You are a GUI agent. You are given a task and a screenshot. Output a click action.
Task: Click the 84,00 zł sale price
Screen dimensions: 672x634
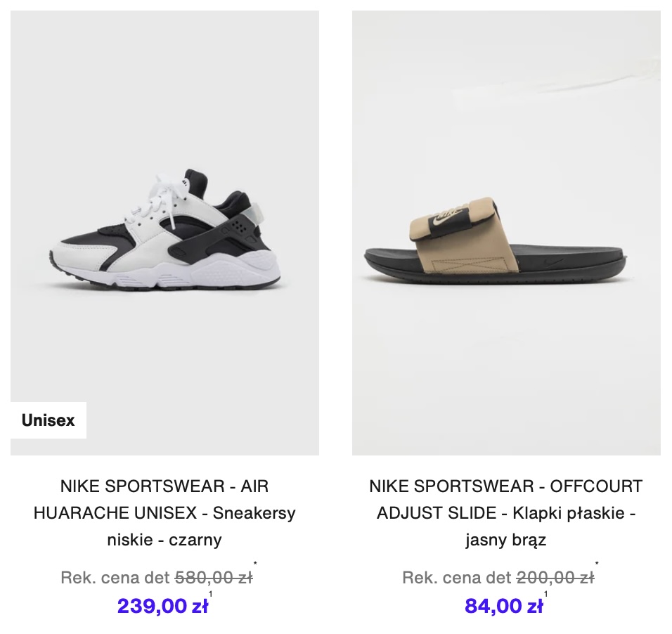click(x=504, y=606)
